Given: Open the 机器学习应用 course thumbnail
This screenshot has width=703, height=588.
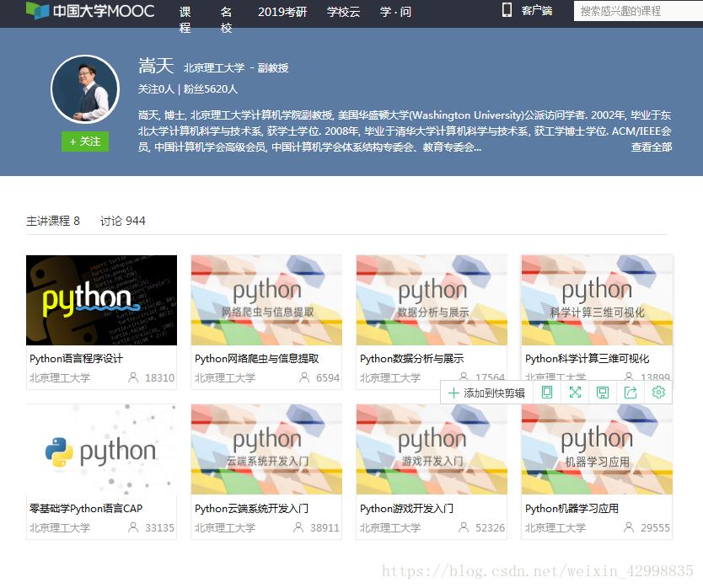Looking at the screenshot, I should [x=597, y=449].
